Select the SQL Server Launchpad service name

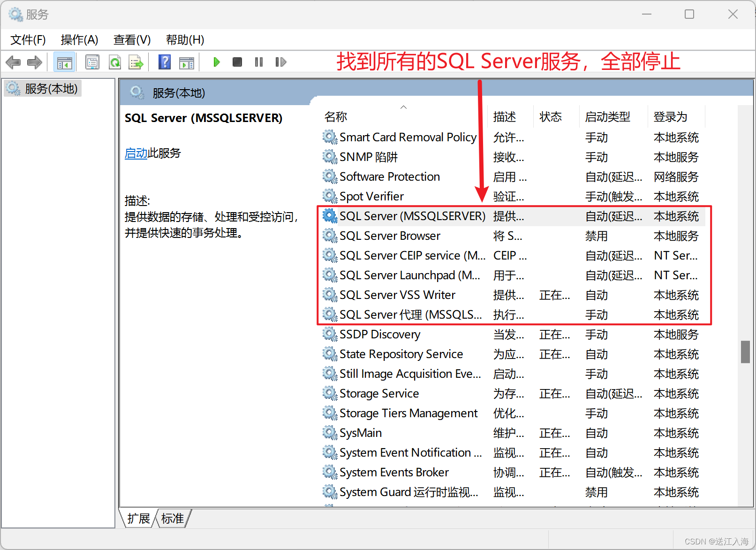pyautogui.click(x=410, y=275)
